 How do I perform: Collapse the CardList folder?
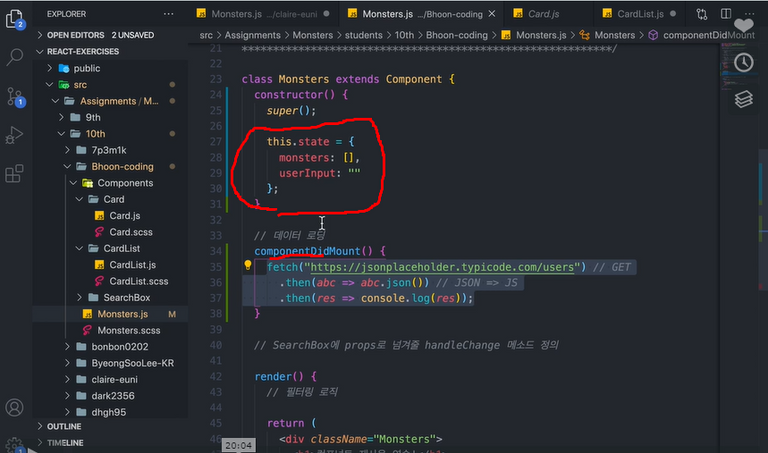[110, 248]
